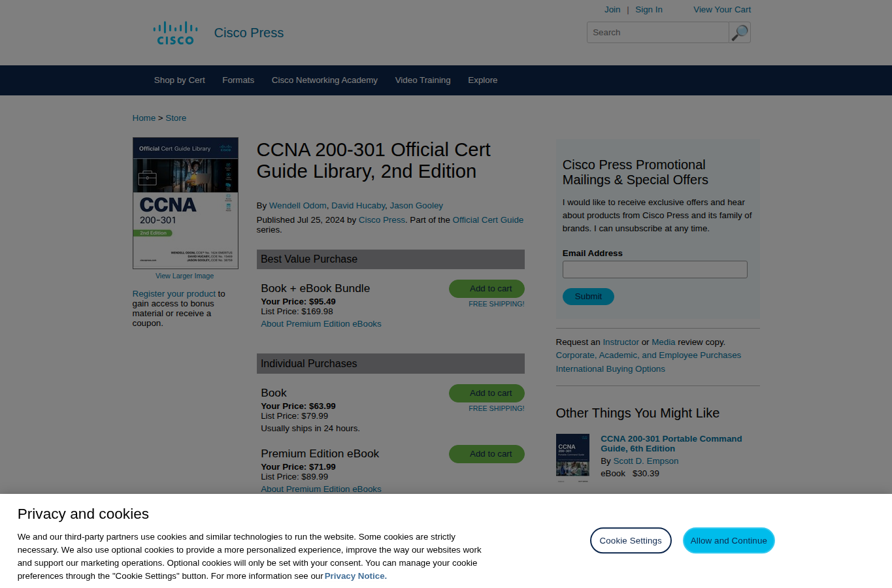
Task: Add Book + eBook Bundle to cart
Action: click(x=487, y=289)
